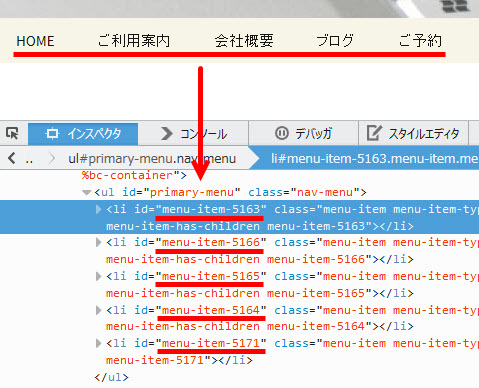The height and width of the screenshot is (388, 479).
Task: Collapse the ul primary-menu node
Action: click(x=87, y=192)
